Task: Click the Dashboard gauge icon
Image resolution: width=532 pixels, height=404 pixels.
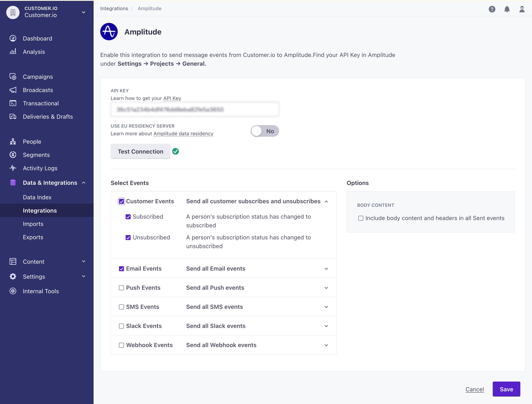Action: click(x=13, y=38)
